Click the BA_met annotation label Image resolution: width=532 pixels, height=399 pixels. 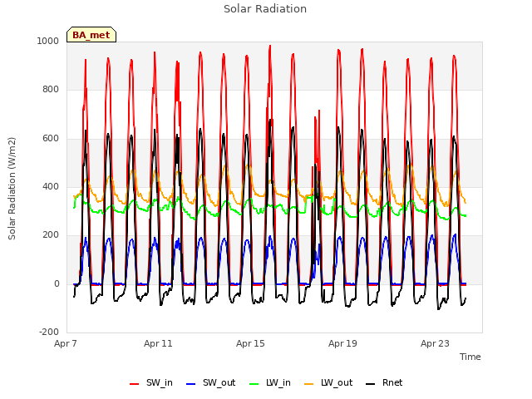pos(91,35)
